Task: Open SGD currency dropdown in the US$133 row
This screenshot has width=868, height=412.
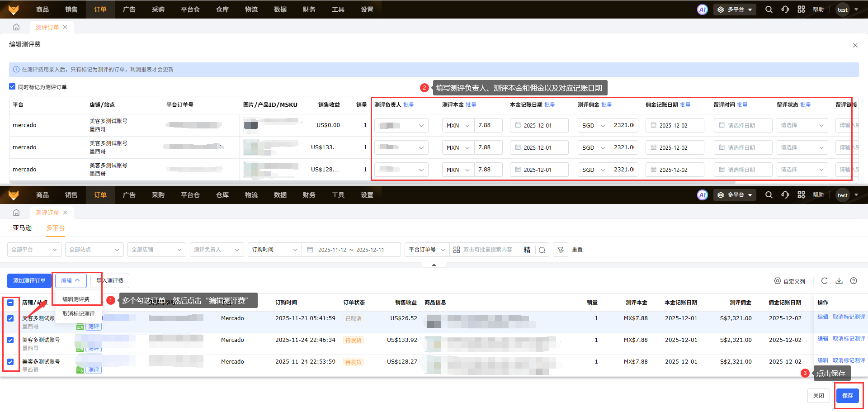Action: click(594, 147)
